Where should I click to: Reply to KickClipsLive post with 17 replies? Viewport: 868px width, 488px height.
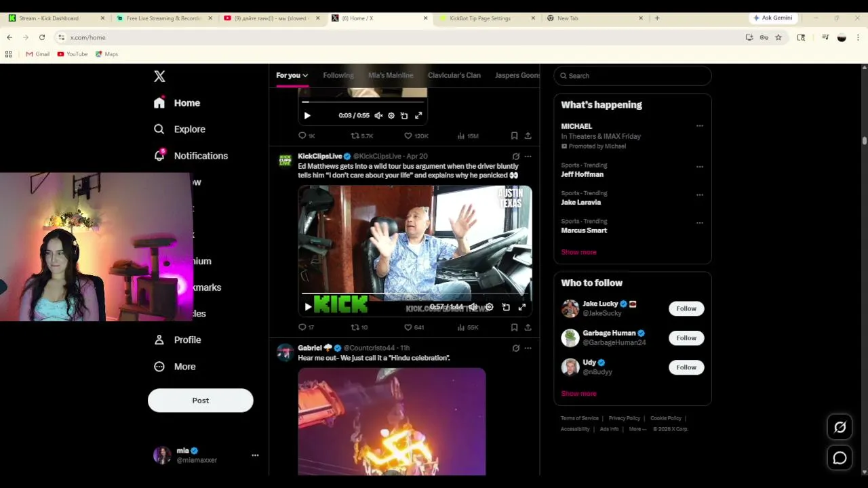point(307,327)
